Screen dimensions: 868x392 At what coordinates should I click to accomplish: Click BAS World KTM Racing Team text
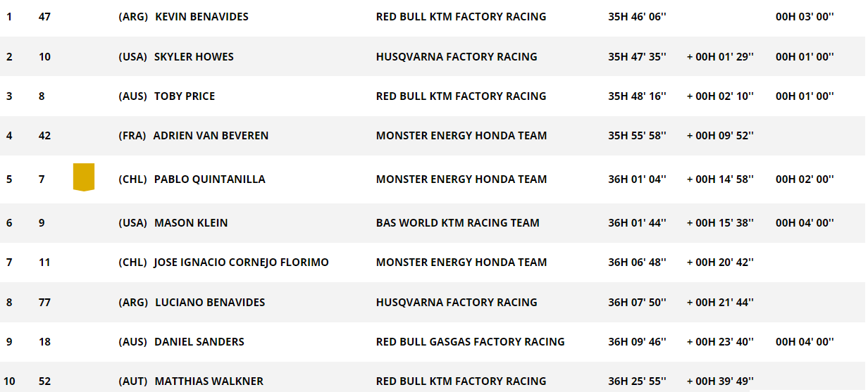458,222
